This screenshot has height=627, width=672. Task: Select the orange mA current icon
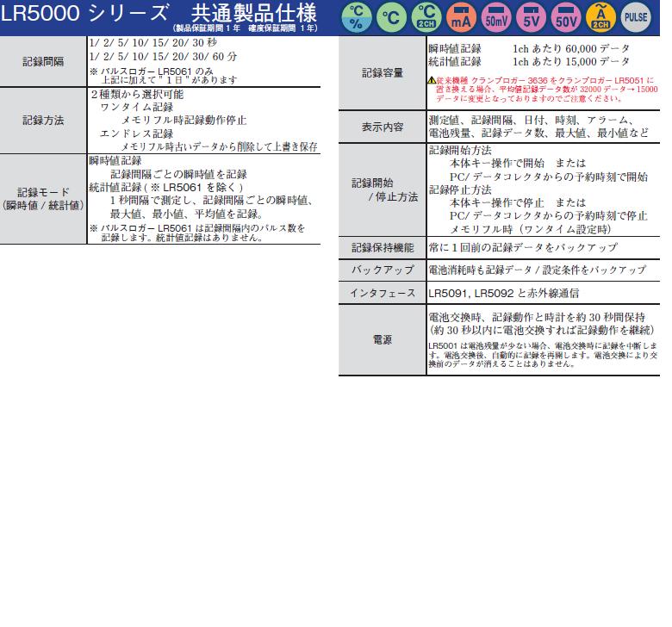tap(459, 17)
